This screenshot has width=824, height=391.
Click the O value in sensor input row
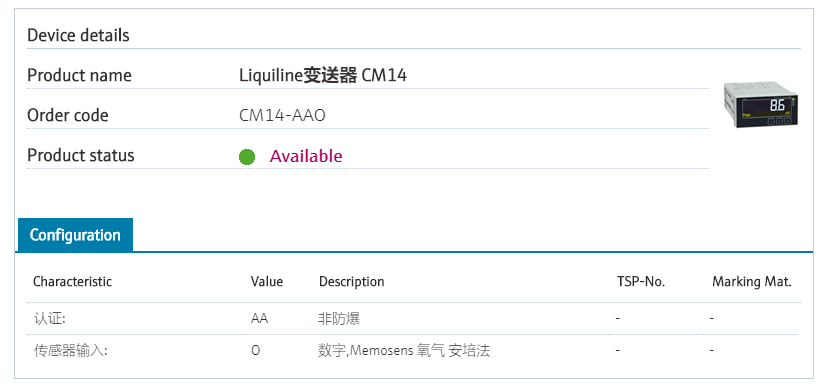(x=255, y=351)
